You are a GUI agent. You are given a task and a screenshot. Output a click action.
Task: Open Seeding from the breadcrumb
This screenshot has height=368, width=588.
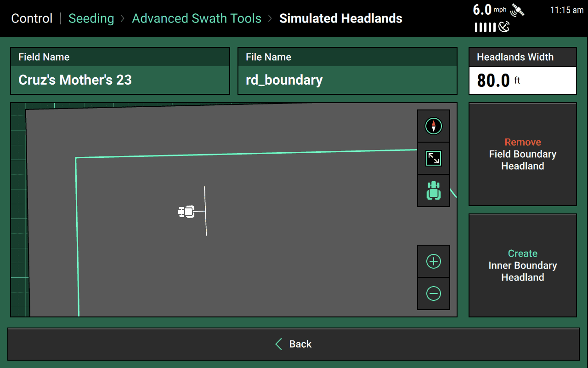tap(91, 18)
